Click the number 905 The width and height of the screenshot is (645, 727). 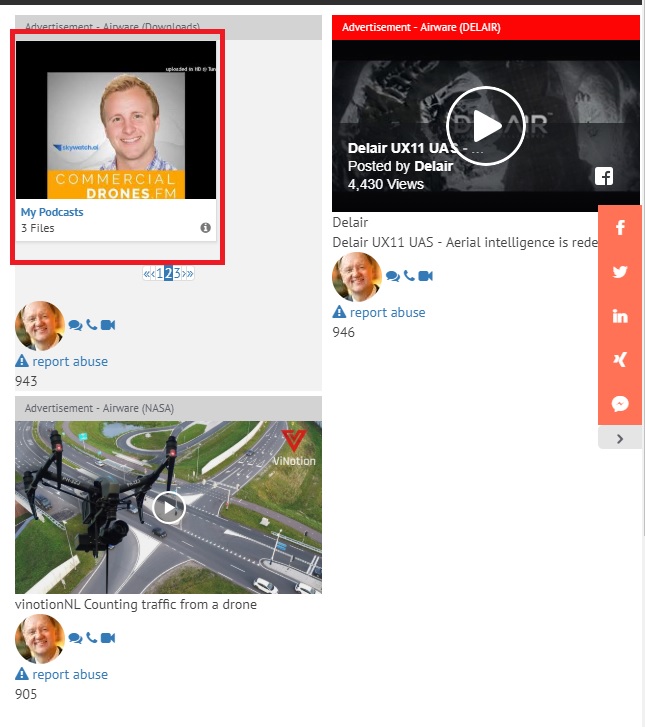click(x=26, y=694)
